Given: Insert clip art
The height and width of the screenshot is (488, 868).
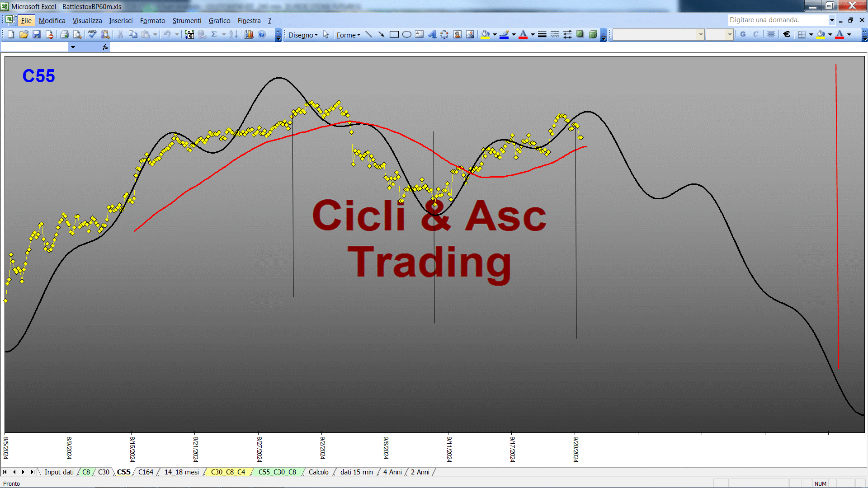Looking at the screenshot, I should click(x=458, y=34).
